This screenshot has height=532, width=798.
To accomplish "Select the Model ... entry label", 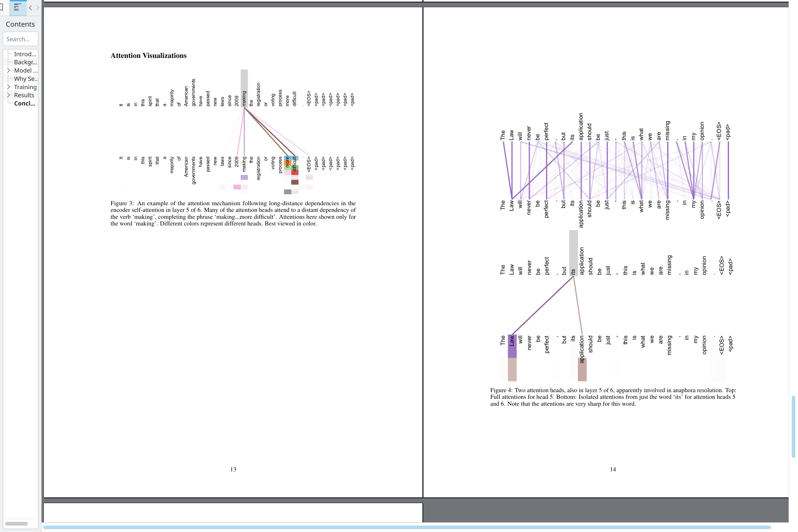I will tap(26, 71).
